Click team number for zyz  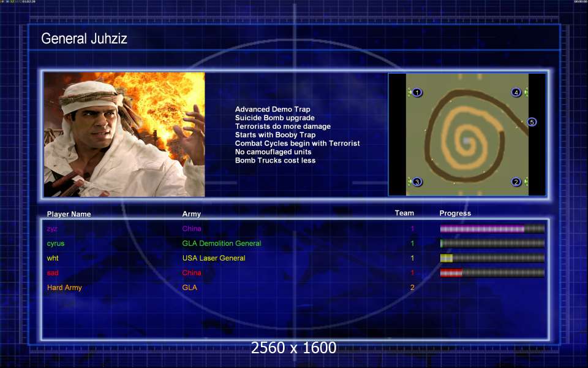412,229
